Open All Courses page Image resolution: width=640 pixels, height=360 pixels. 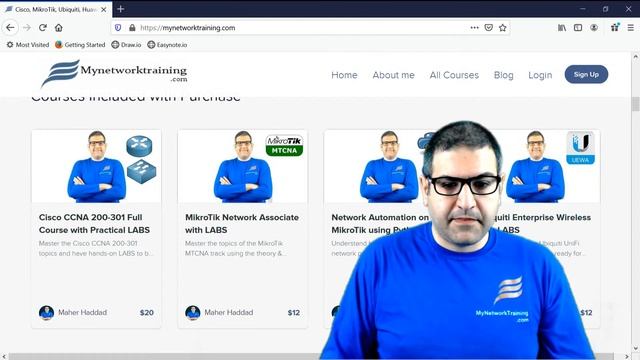point(454,75)
